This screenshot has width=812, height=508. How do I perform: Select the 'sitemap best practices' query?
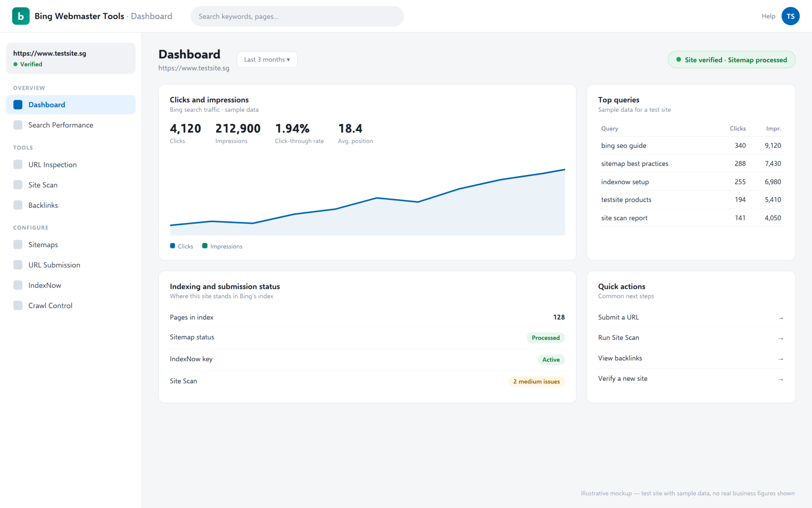[x=691, y=164]
